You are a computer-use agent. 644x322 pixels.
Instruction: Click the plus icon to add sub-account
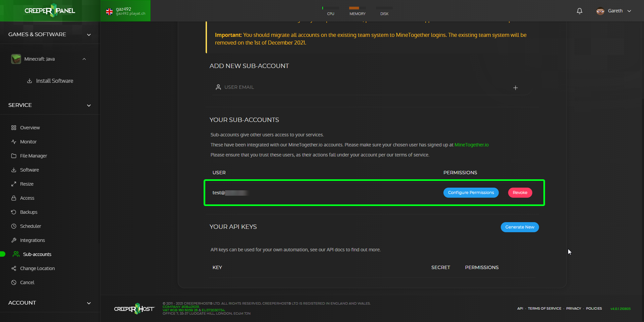[x=516, y=88]
